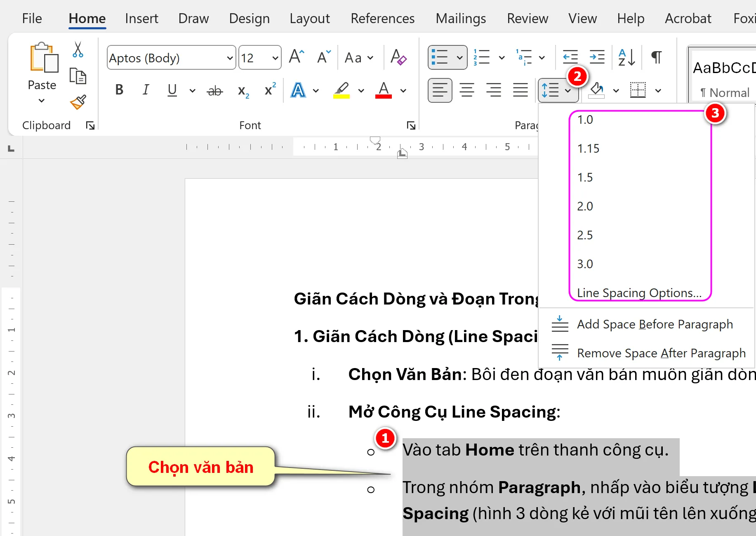Click the Copy icon in Clipboard group
This screenshot has width=756, height=536.
[78, 76]
